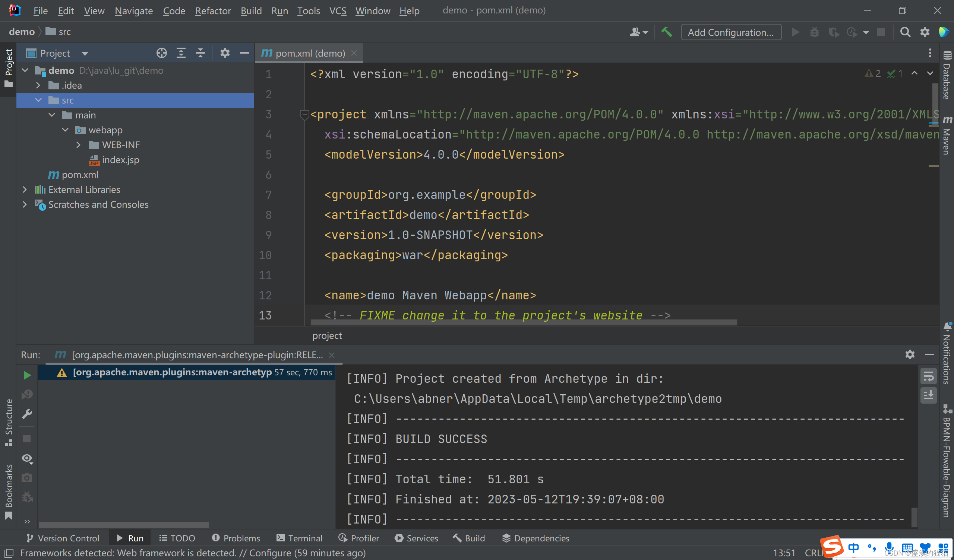954x560 pixels.
Task: Click the Run console vertical scrollbar
Action: [914, 517]
